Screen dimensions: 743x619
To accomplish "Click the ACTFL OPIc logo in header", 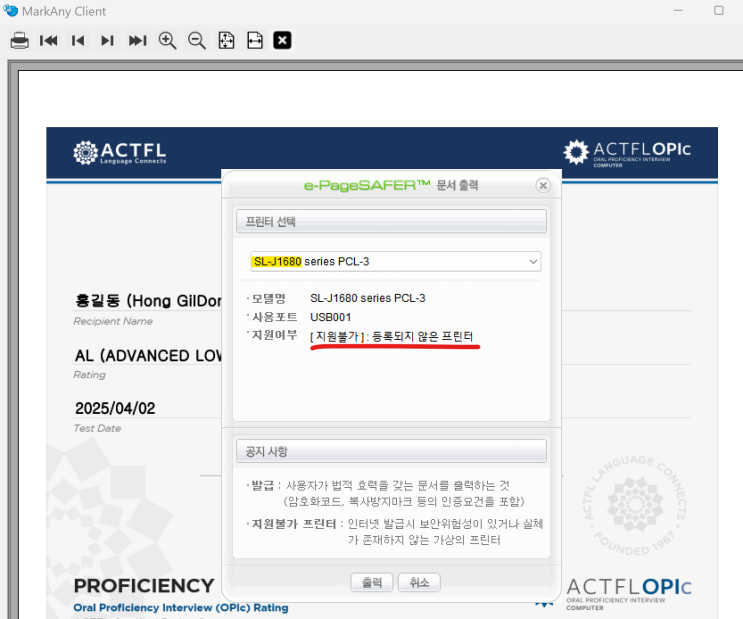I will [x=627, y=153].
